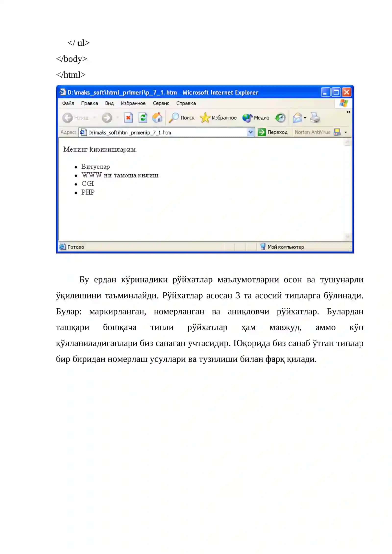
Task: Open the Справка menu
Action: pyautogui.click(x=186, y=103)
